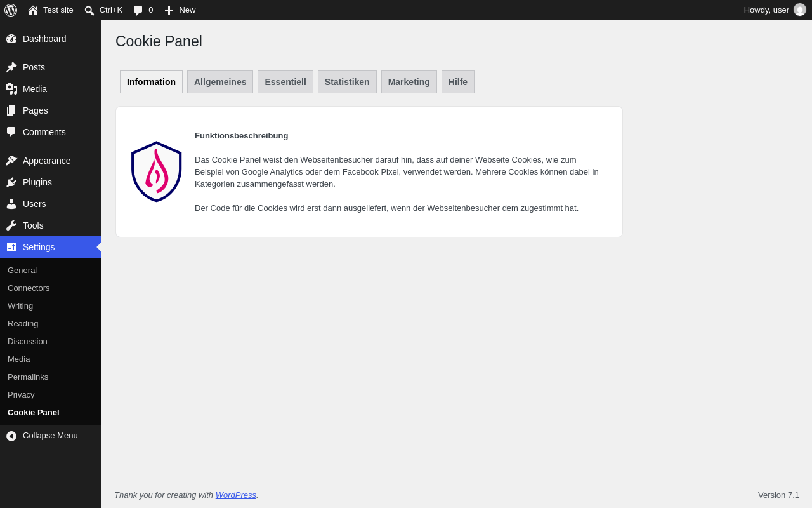Image resolution: width=812 pixels, height=508 pixels.
Task: Click the Users person icon
Action: (x=11, y=204)
